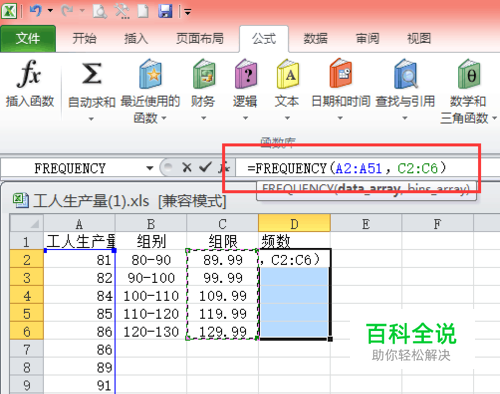
Task: Open 最近使用的函数 book icon
Action: pos(151,74)
